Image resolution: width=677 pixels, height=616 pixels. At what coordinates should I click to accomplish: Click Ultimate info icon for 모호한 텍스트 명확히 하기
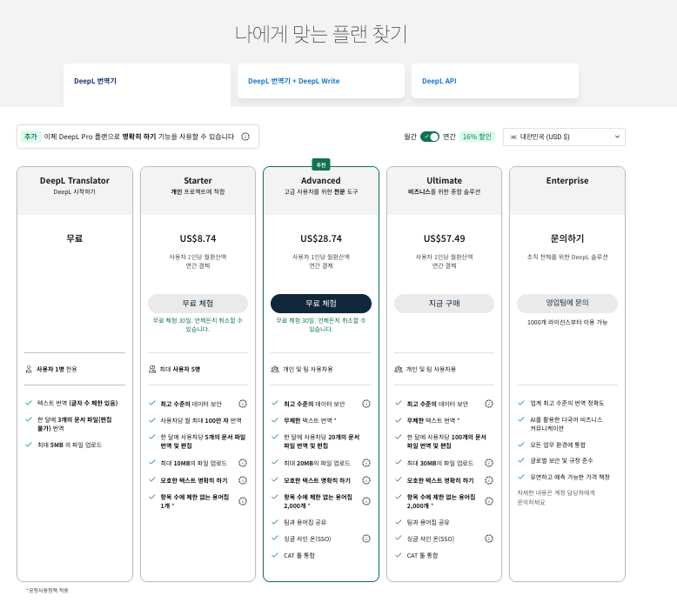coord(489,480)
